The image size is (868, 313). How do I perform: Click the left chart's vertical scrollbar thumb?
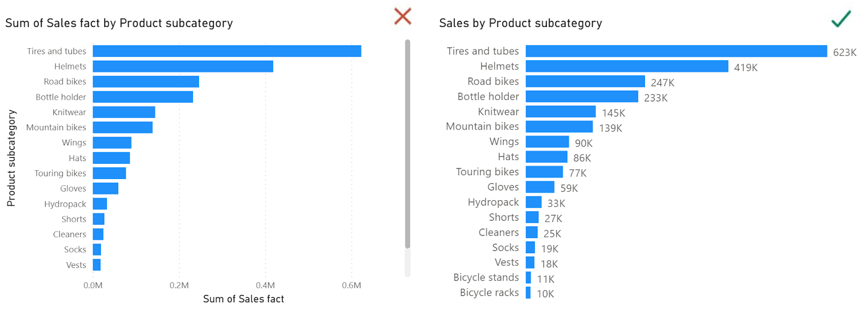click(x=407, y=144)
